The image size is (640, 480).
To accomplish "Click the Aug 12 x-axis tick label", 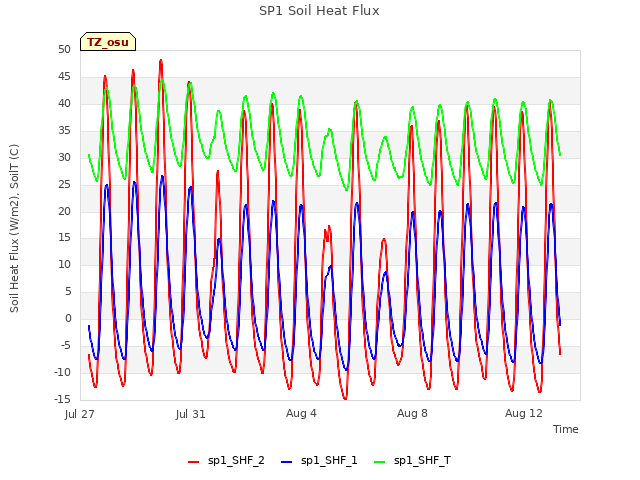I will (x=524, y=413).
